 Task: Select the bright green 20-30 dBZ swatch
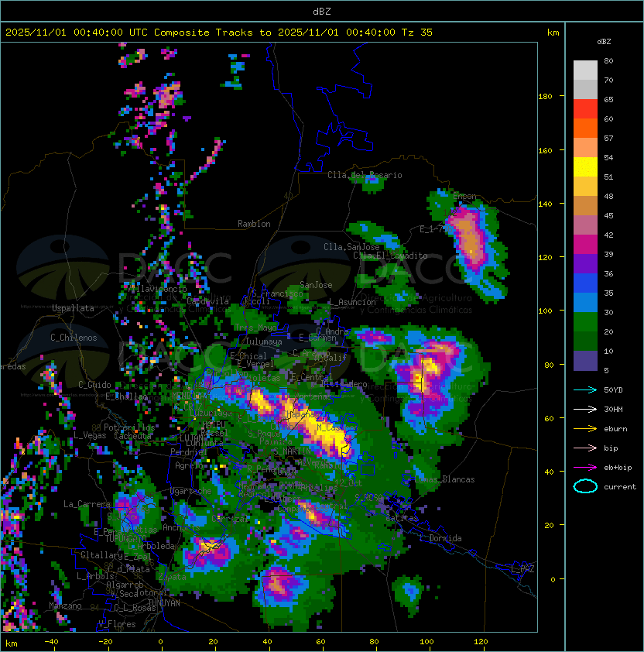(585, 322)
